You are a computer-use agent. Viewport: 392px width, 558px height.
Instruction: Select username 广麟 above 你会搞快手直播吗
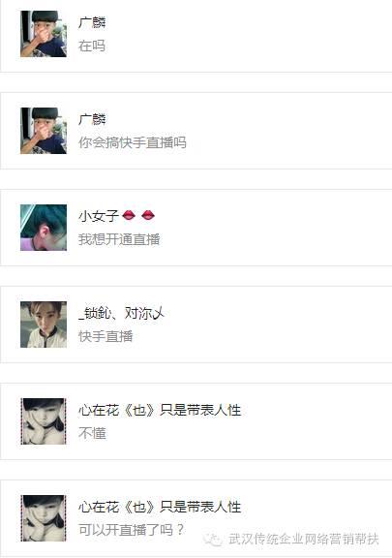(x=92, y=119)
